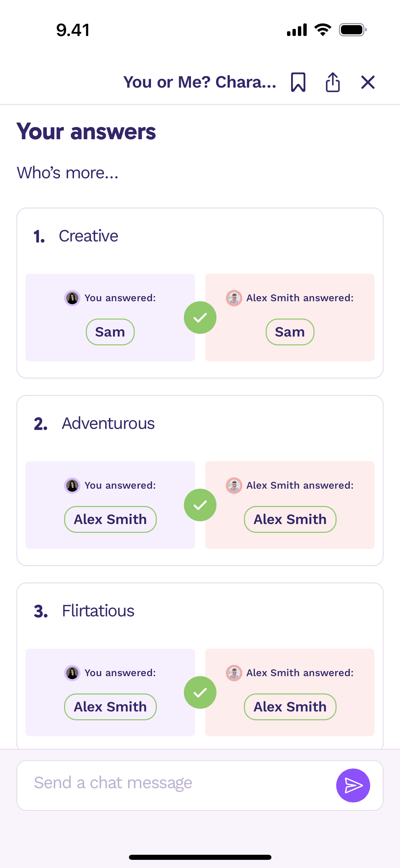Tap Alex Smith's avatar in Adventurous card
The image size is (400, 868).
(234, 486)
